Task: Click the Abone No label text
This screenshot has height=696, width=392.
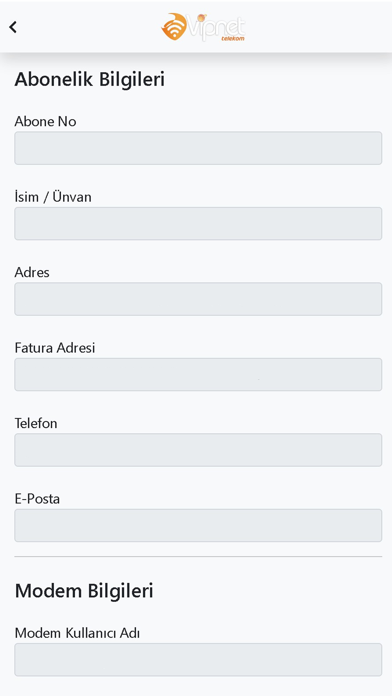Action: tap(45, 121)
